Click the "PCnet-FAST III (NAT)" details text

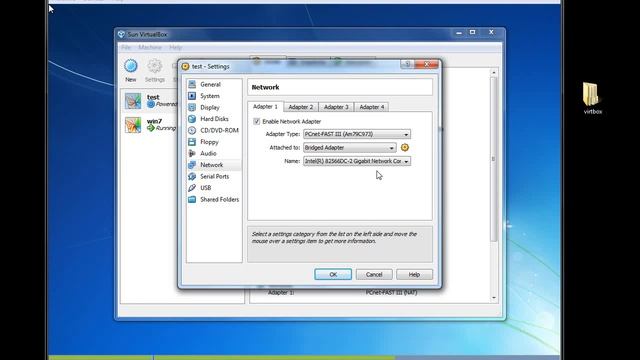click(391, 293)
